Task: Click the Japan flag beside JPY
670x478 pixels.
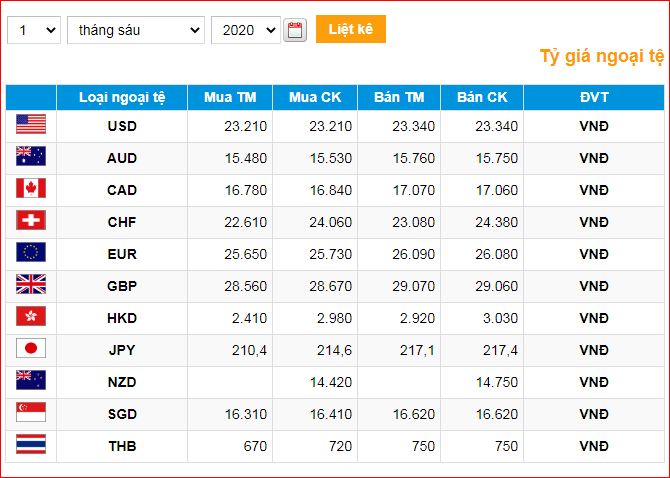Action: pyautogui.click(x=31, y=348)
